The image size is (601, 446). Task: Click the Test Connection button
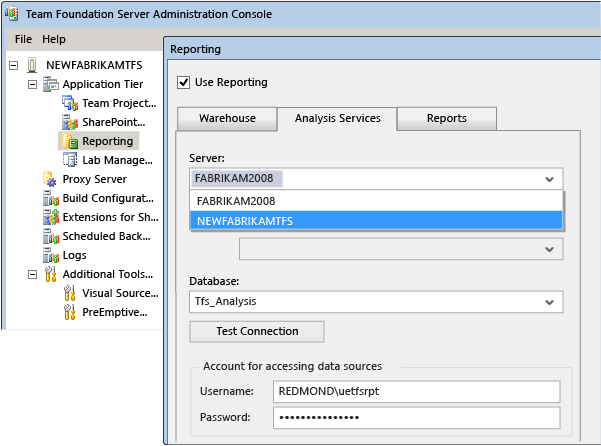coord(257,331)
